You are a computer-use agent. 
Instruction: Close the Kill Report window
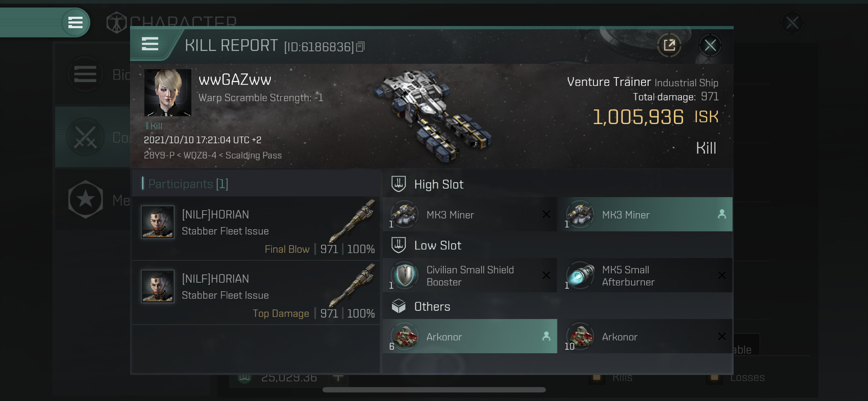(710, 45)
